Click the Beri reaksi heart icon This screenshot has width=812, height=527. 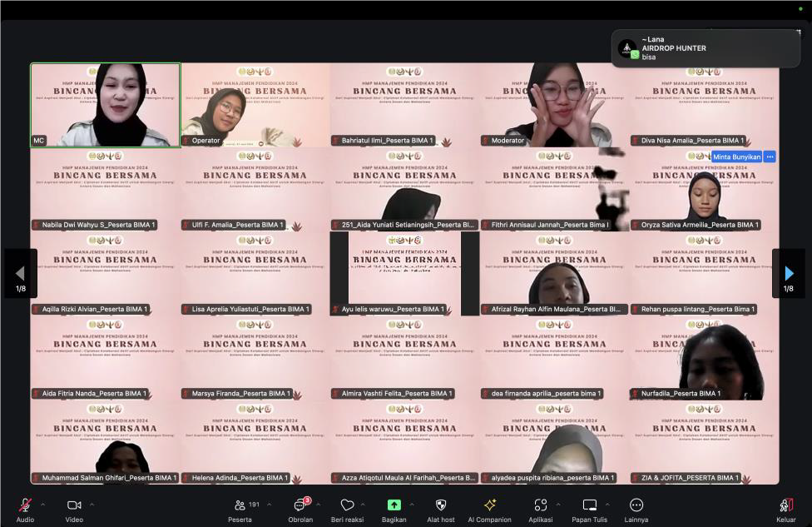(348, 505)
